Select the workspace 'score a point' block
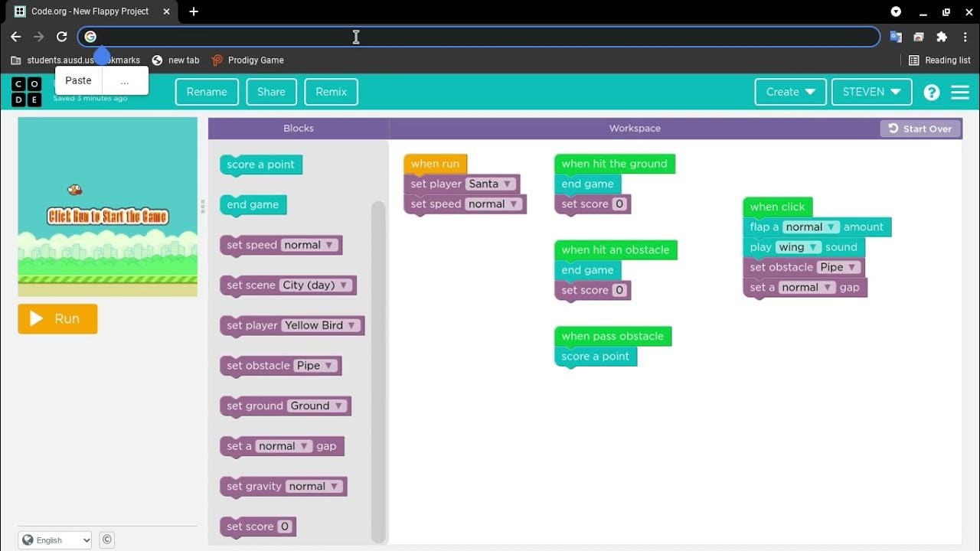 595,357
